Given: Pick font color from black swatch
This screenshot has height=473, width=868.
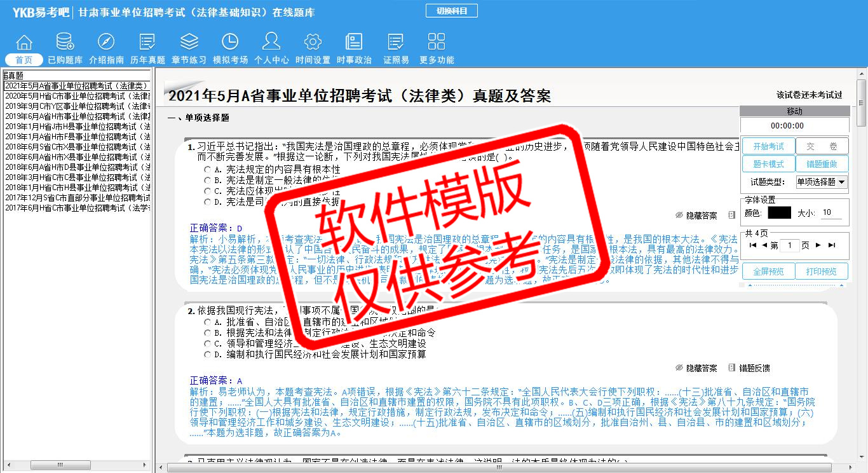Looking at the screenshot, I should [779, 213].
